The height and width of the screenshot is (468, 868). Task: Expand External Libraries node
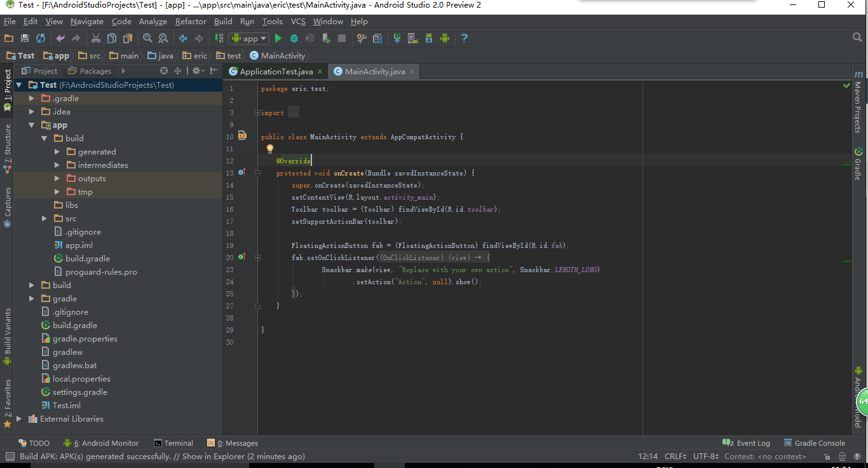19,418
